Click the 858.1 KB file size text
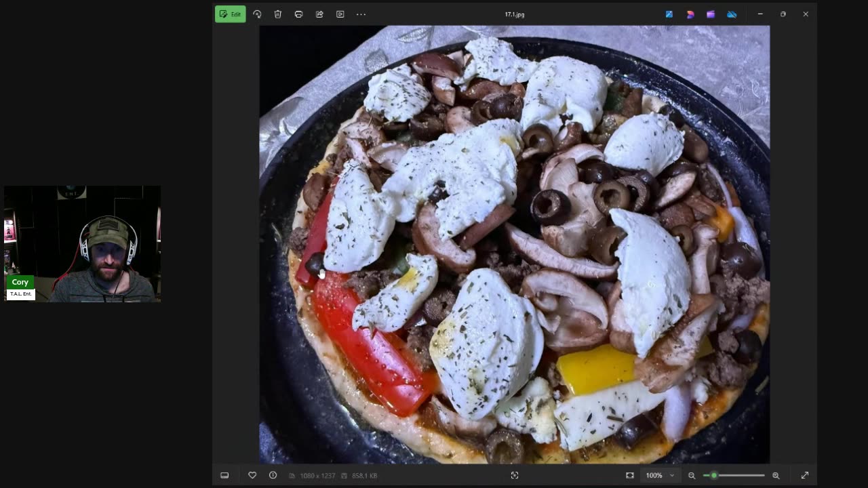Viewport: 868px width, 488px height. (x=364, y=476)
